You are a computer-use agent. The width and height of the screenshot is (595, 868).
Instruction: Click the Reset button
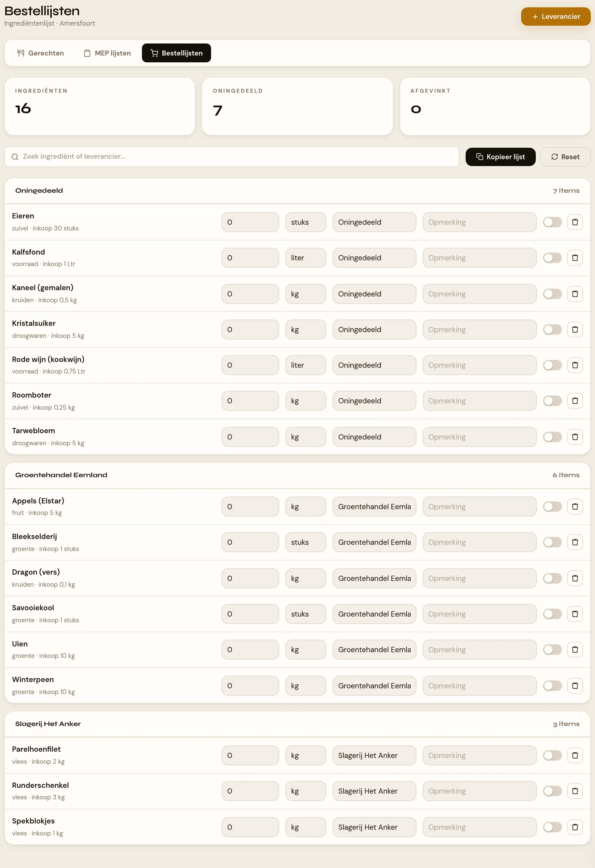coord(565,157)
